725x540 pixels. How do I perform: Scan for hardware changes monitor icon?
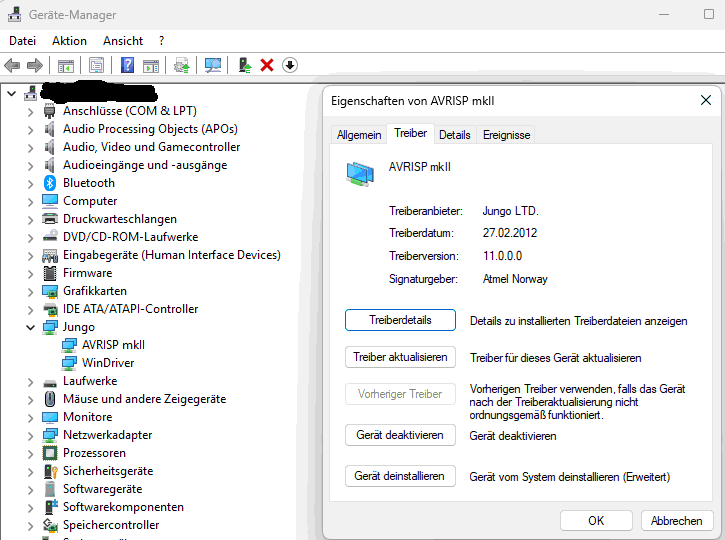(x=213, y=65)
